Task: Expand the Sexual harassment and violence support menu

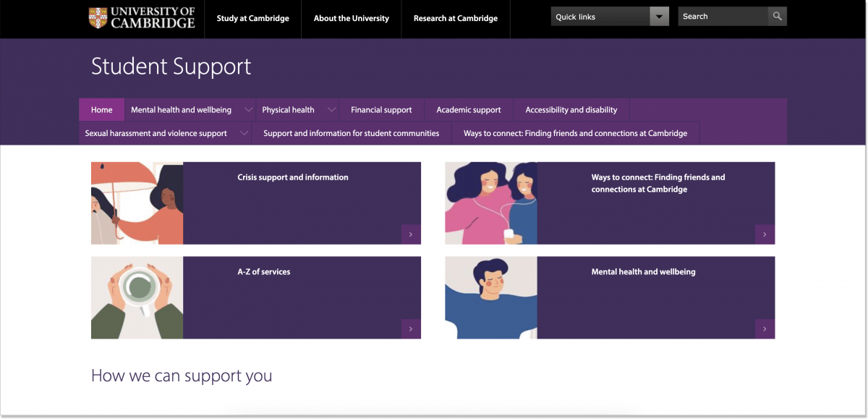Action: pyautogui.click(x=244, y=133)
